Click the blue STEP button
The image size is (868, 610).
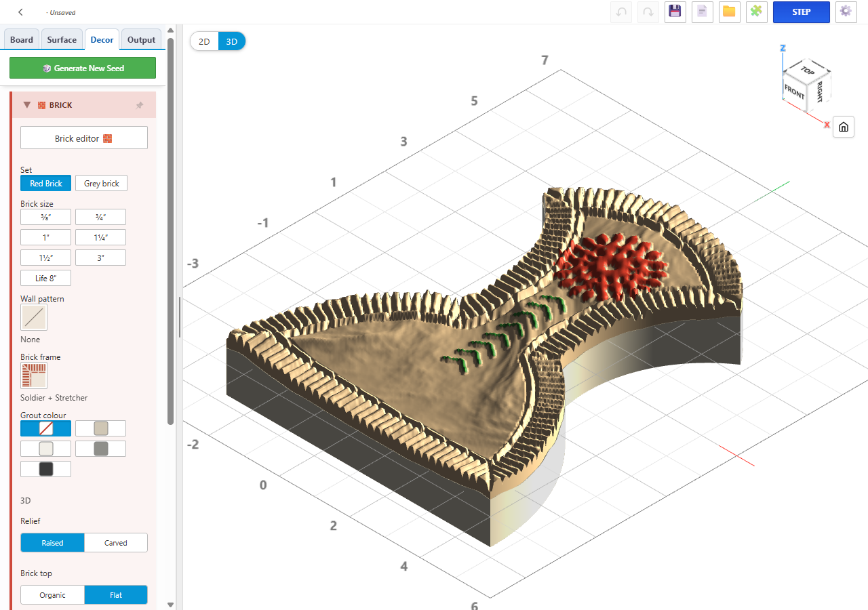point(802,12)
